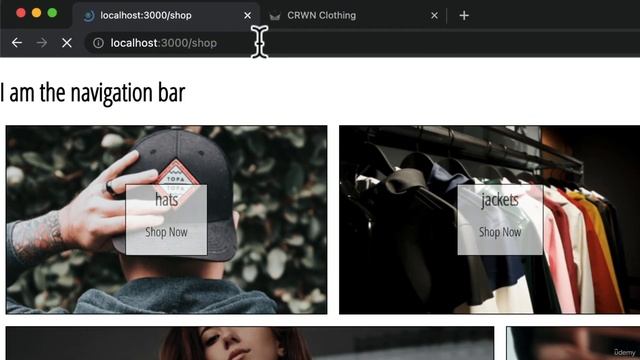The height and width of the screenshot is (360, 640).
Task: Click the green fullscreen window button
Action: tap(52, 13)
